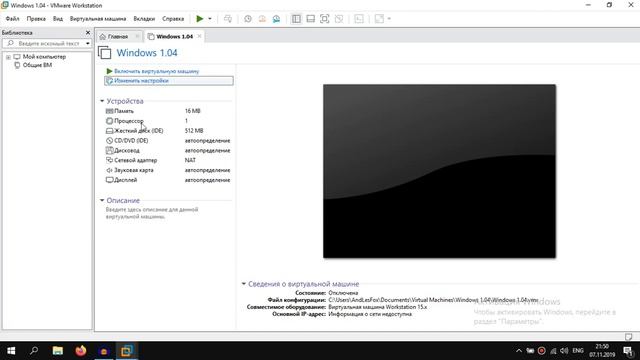Collapse the Устройства section

coord(102,101)
